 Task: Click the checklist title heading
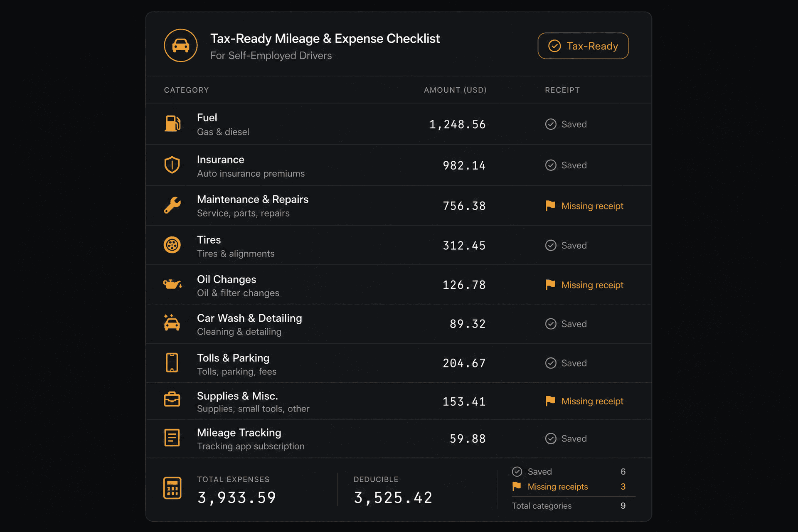325,39
